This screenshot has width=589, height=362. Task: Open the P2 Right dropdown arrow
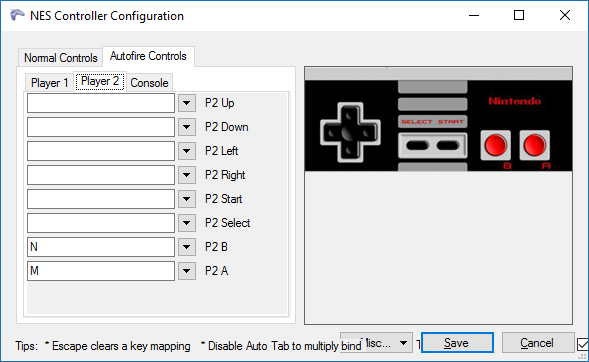click(187, 175)
